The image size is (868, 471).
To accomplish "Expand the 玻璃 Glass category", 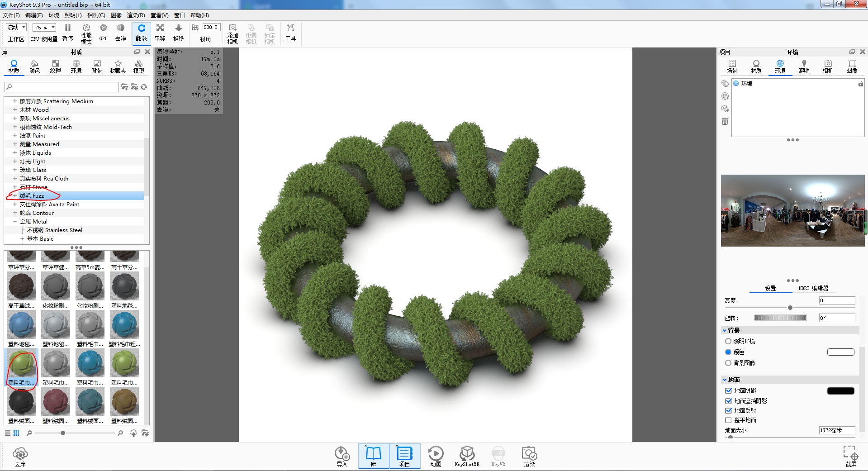I will (x=15, y=170).
